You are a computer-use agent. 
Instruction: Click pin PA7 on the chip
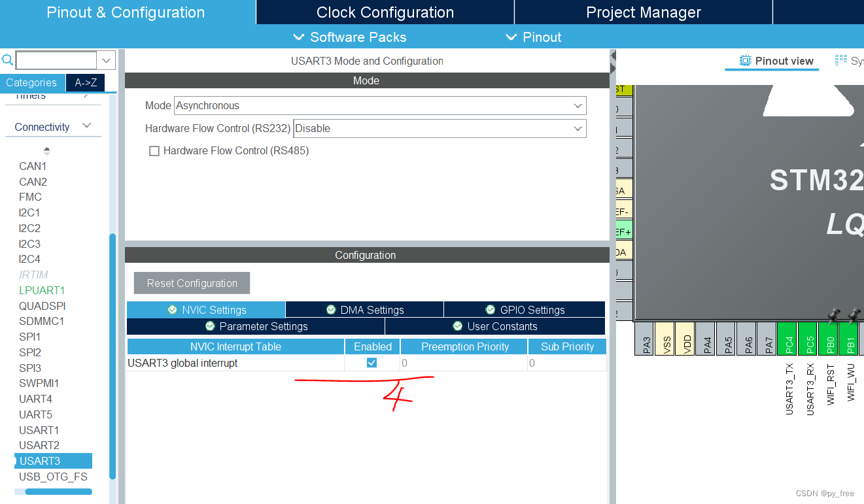pyautogui.click(x=767, y=339)
